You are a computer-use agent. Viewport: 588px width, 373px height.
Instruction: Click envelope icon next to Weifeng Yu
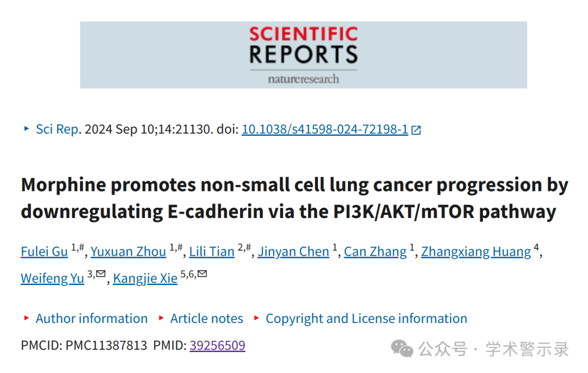tap(101, 273)
